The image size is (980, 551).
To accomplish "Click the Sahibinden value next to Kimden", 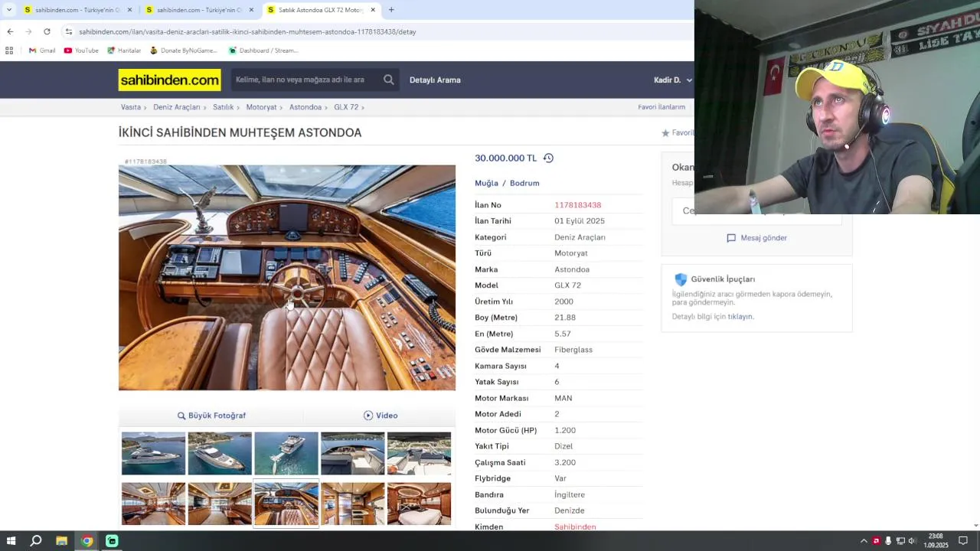I will (575, 527).
